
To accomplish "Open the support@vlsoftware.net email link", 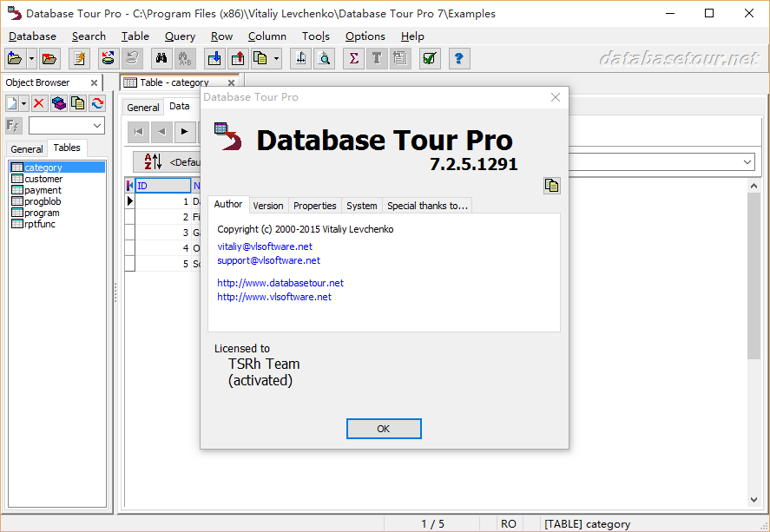I will tap(268, 260).
